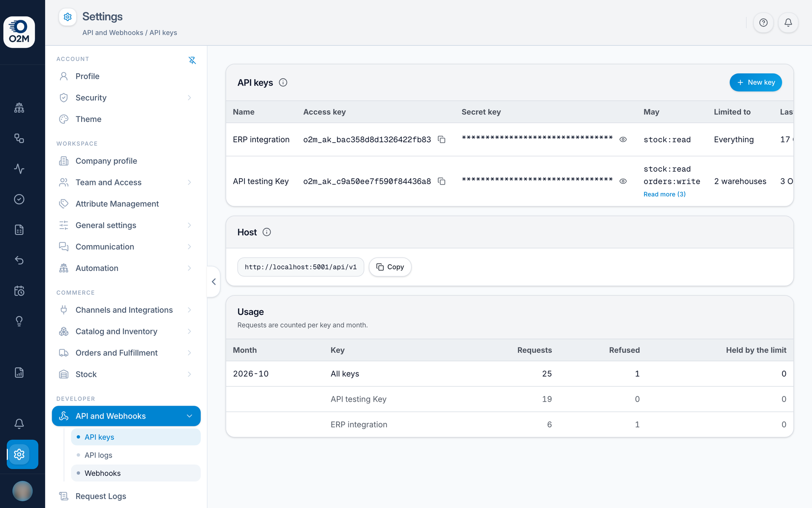Open the Profile settings page
812x508 pixels.
[x=126, y=76]
